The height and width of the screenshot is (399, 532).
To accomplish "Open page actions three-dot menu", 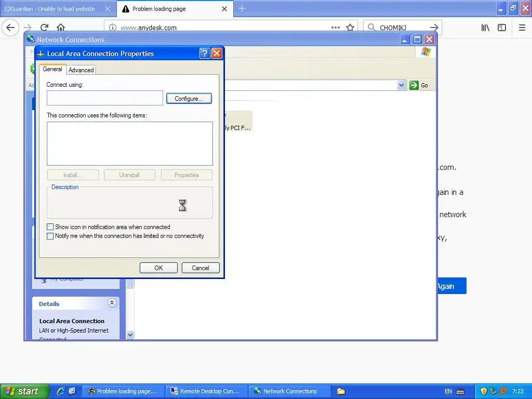I will (x=336, y=28).
